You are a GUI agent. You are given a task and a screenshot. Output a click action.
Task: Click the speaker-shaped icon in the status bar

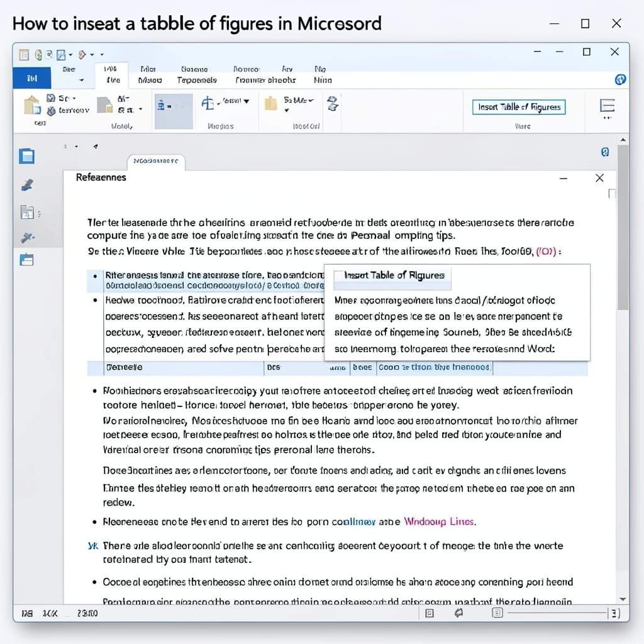coord(458,613)
